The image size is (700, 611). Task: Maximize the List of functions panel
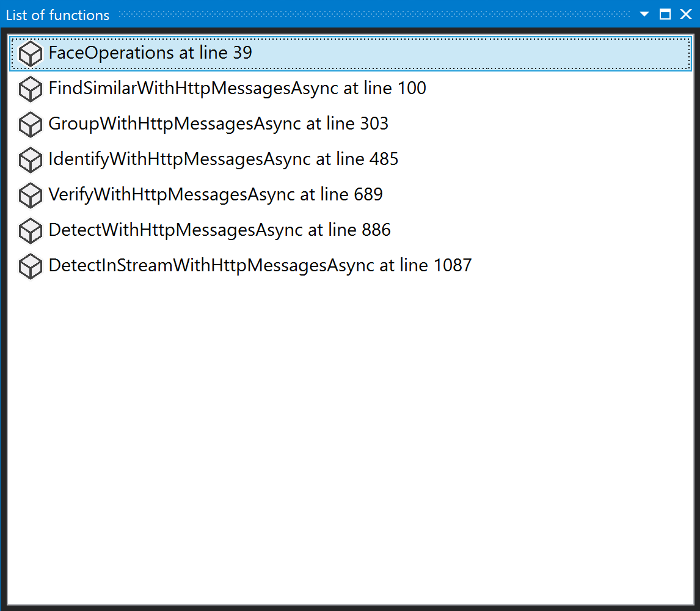point(665,14)
